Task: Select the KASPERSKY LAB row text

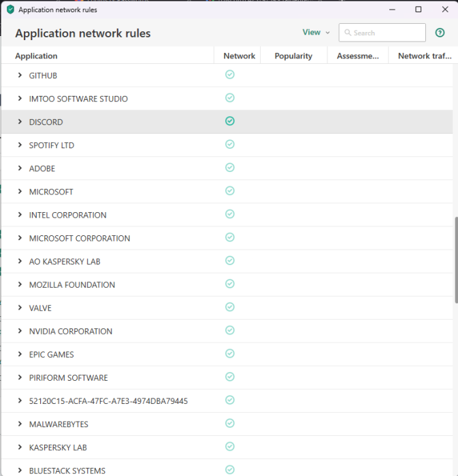Action: (x=58, y=447)
